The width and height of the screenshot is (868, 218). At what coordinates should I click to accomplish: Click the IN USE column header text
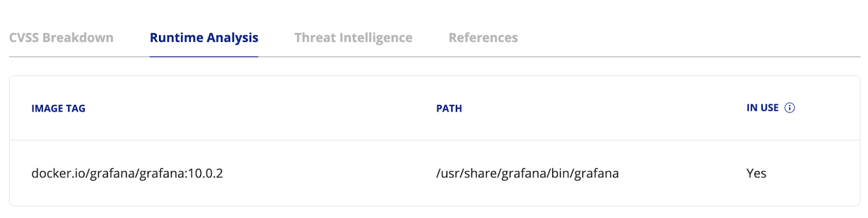click(x=762, y=108)
